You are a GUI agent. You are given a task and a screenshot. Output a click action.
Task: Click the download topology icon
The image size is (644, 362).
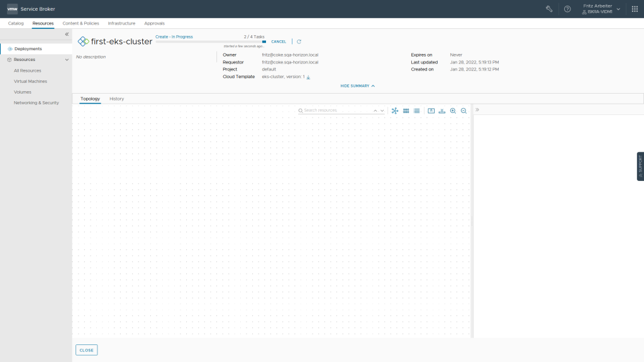pos(442,111)
